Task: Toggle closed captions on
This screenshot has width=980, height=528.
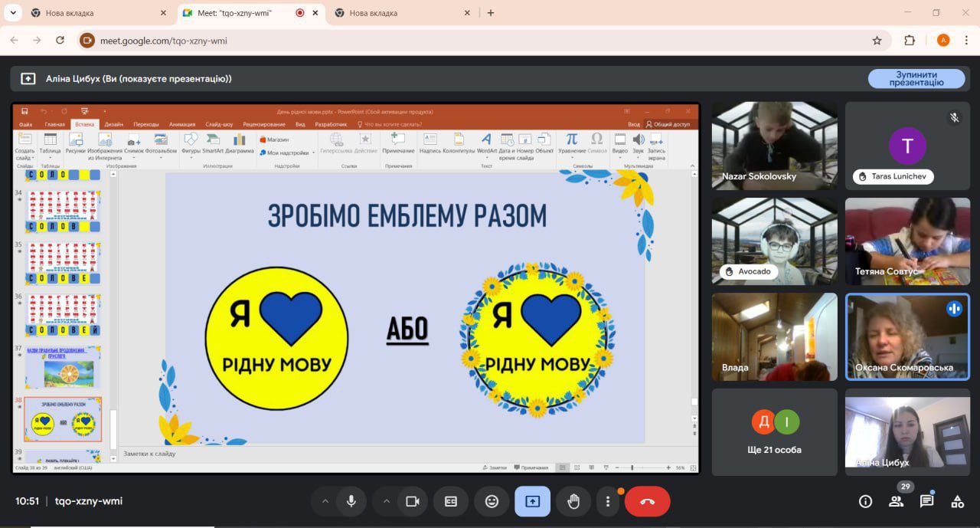Action: point(451,501)
